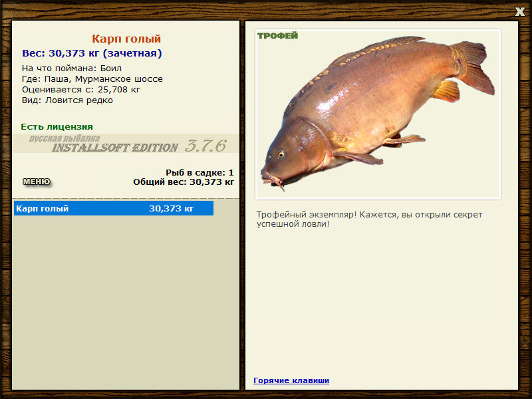This screenshot has width=532, height=399.
Task: Select Карп голый in the keepnet list
Action: [x=114, y=208]
